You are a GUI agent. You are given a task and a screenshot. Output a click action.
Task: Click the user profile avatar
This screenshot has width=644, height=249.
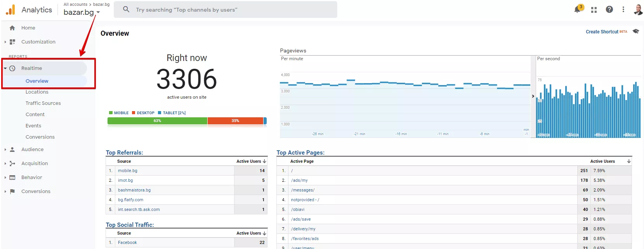[638, 9]
